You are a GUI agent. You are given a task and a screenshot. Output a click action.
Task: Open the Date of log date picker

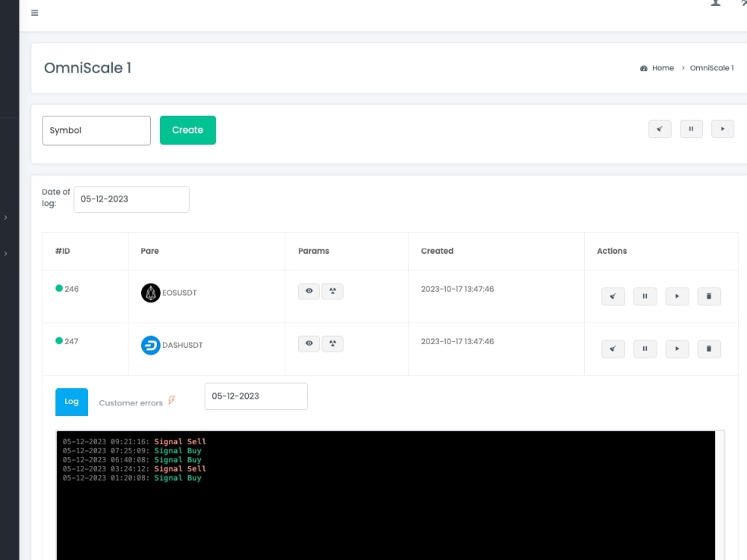point(131,199)
